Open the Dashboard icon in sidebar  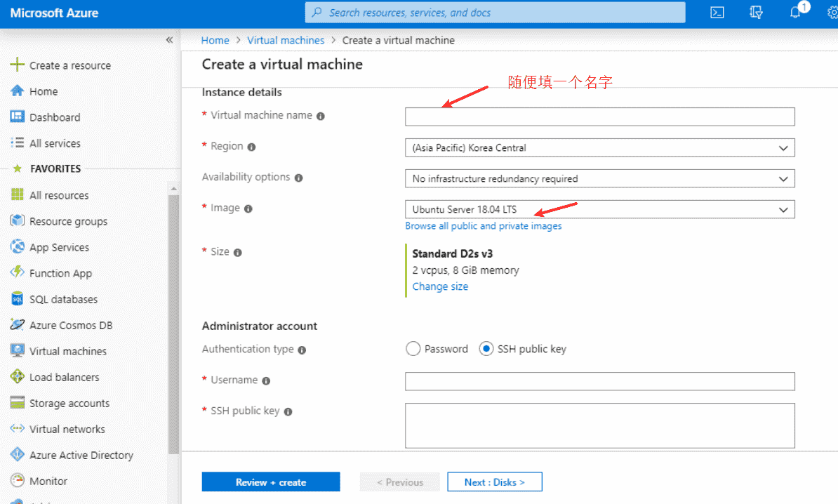[17, 117]
